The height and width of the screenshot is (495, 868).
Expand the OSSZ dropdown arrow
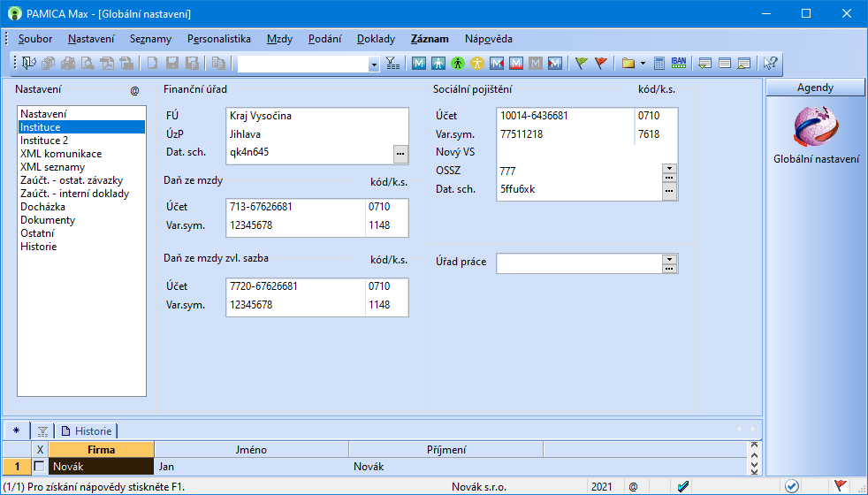[669, 167]
